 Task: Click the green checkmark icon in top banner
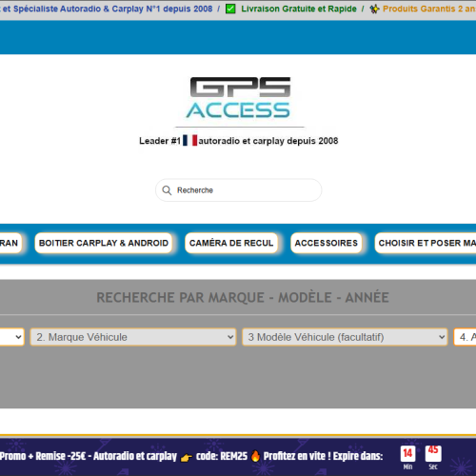click(x=230, y=9)
